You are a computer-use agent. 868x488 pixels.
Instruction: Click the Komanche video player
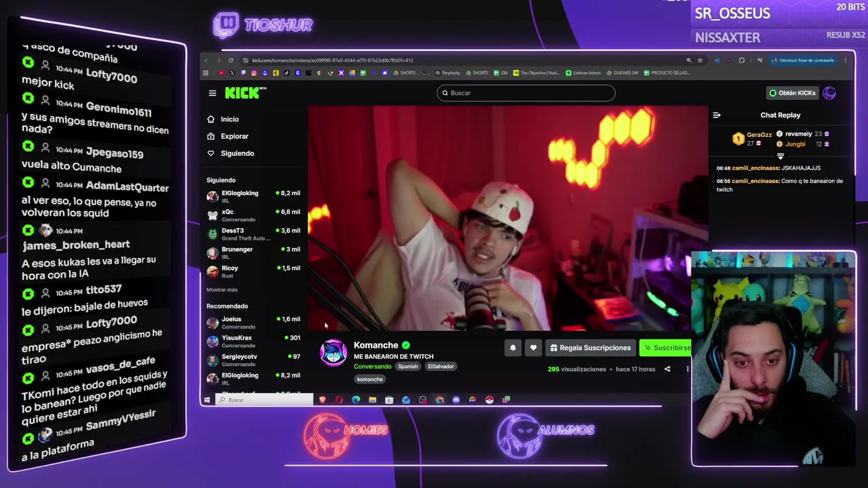(508, 218)
